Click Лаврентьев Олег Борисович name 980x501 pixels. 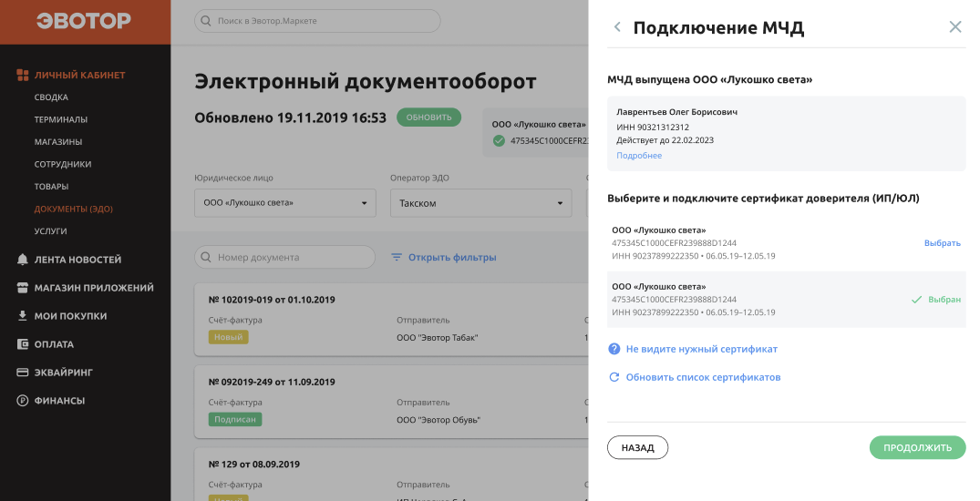tap(676, 112)
